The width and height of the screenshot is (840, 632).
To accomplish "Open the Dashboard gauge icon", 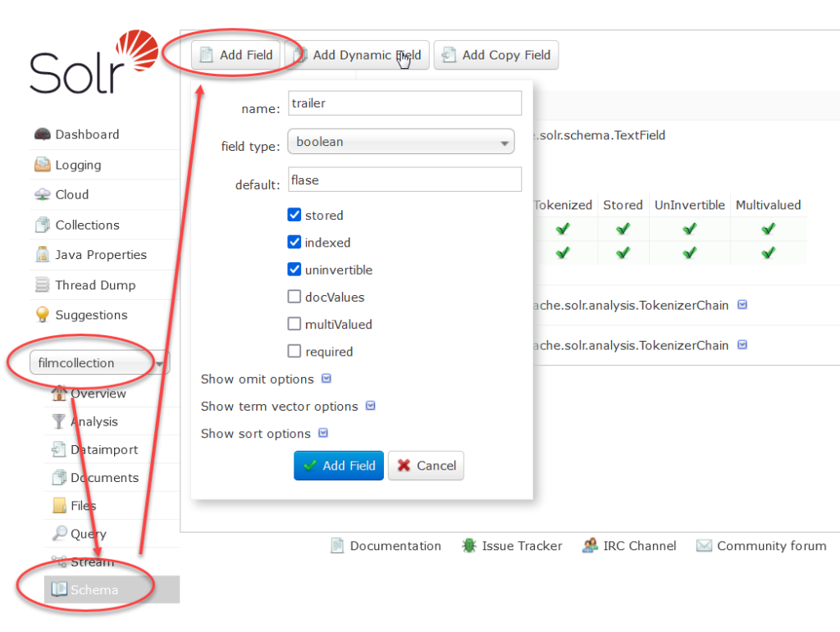I will tap(43, 134).
